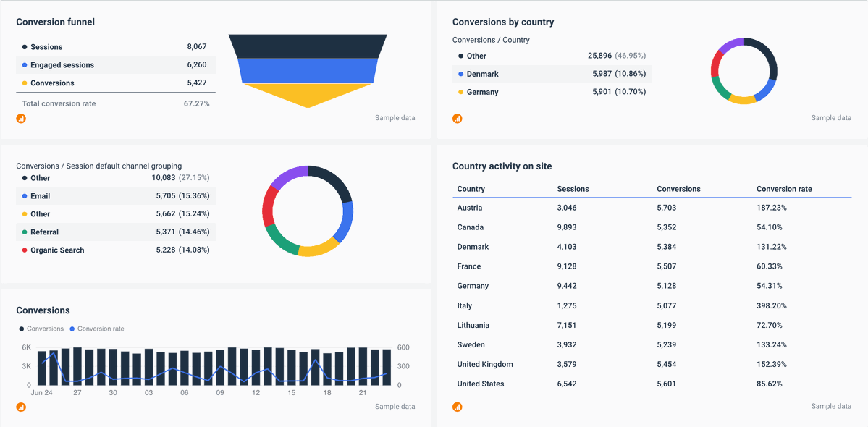The height and width of the screenshot is (427, 868).
Task: Click Sample data label under Country activity table
Action: click(x=832, y=407)
